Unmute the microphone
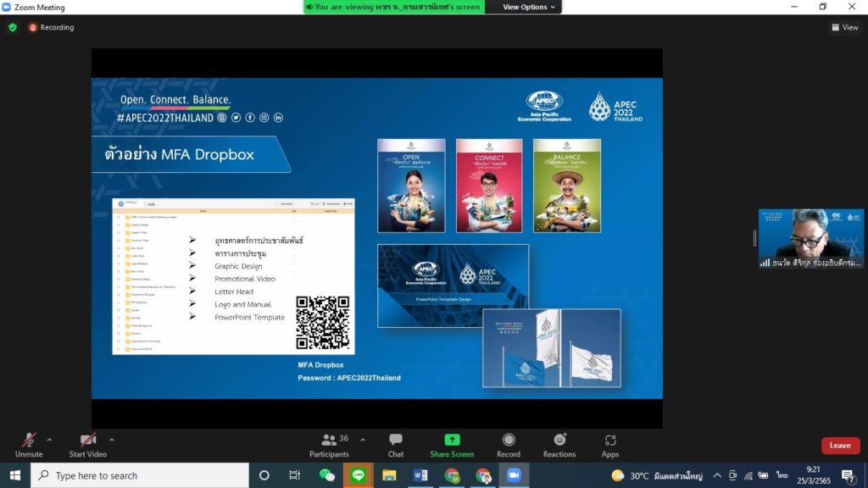This screenshot has height=488, width=868. tap(28, 445)
